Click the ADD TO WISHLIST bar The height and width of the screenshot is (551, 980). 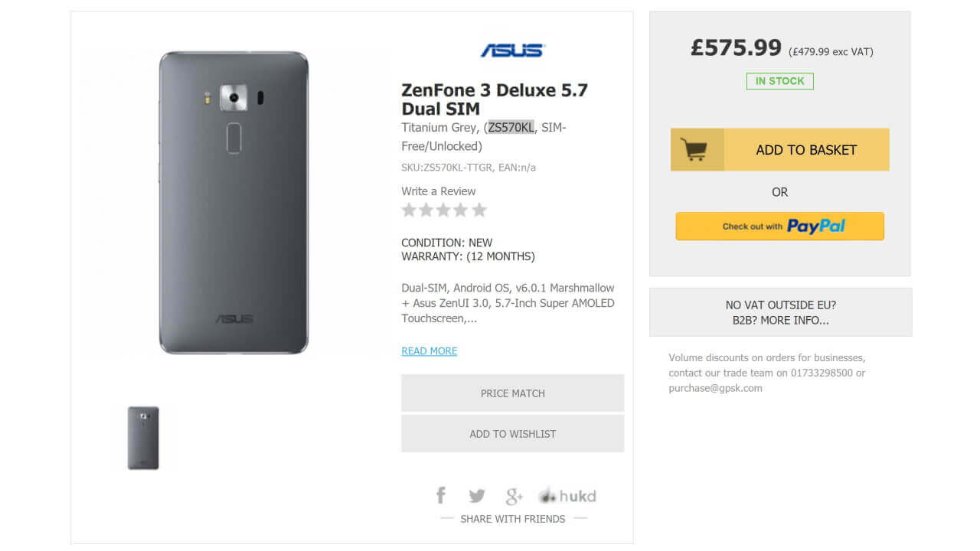pos(512,433)
